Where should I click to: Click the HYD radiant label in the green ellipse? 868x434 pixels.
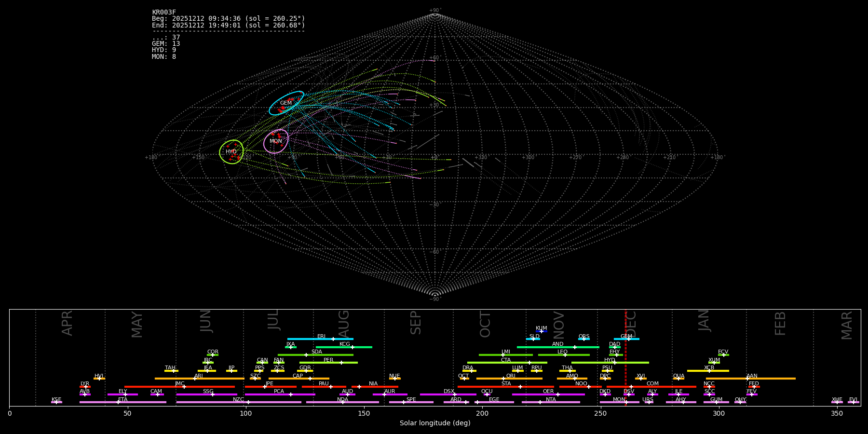(x=231, y=152)
